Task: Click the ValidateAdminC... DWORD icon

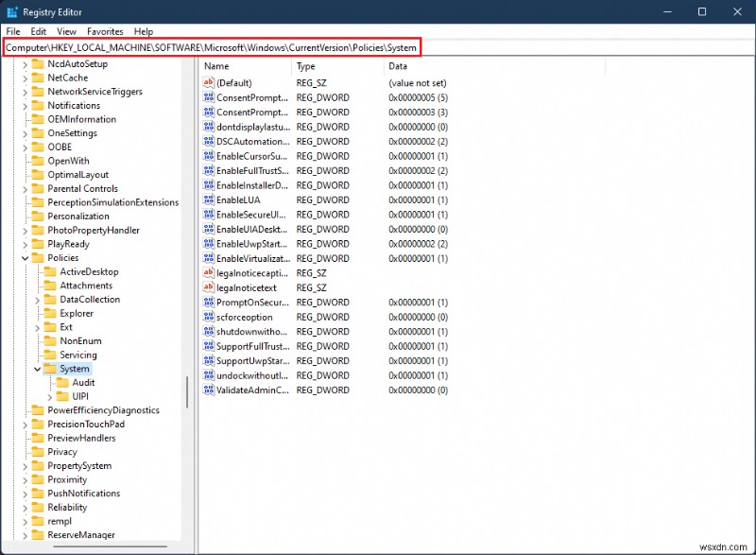Action: 208,390
